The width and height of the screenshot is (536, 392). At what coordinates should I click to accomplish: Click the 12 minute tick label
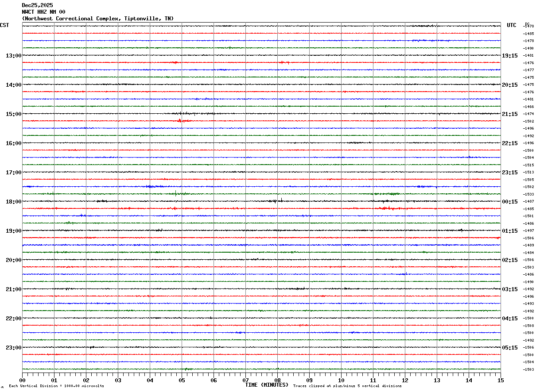[x=405, y=380]
